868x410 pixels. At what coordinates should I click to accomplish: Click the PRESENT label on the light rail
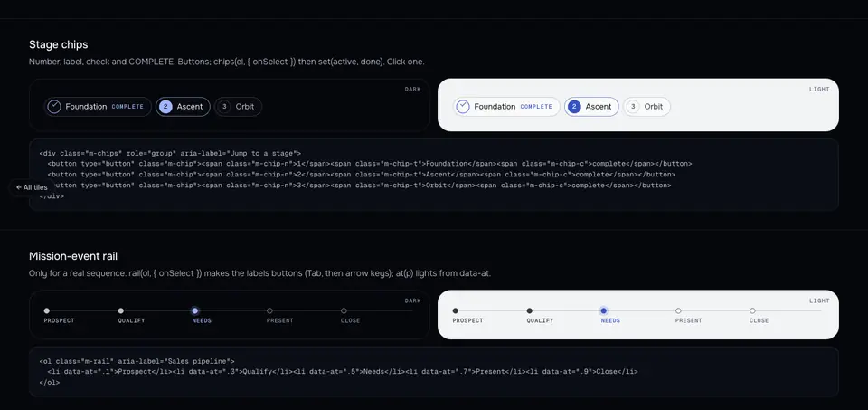(688, 320)
